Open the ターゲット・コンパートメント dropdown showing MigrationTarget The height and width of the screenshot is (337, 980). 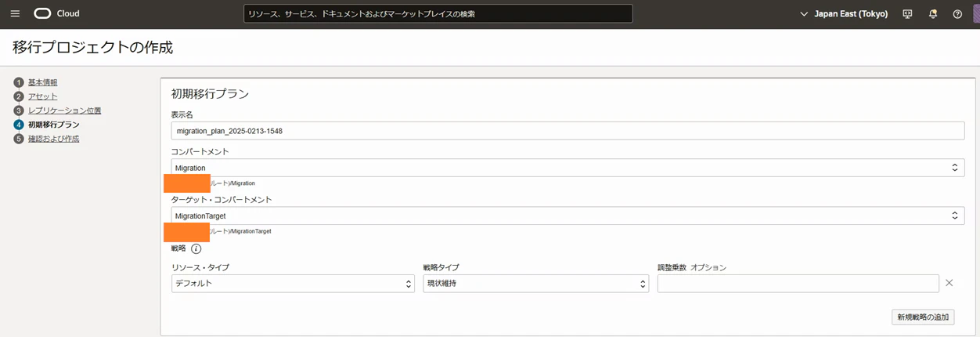pos(567,216)
